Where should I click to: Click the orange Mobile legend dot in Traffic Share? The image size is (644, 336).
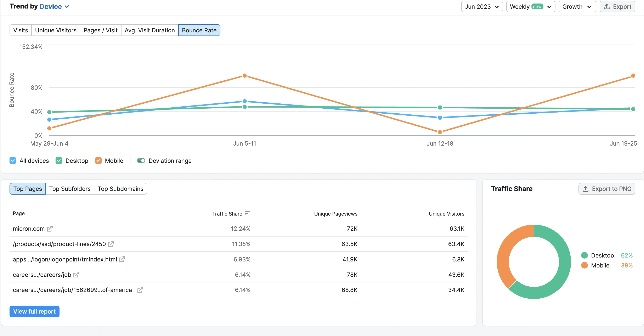(584, 265)
